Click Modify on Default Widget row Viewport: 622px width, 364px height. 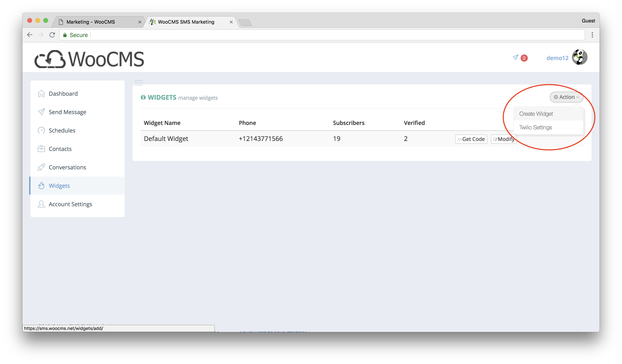coord(504,139)
